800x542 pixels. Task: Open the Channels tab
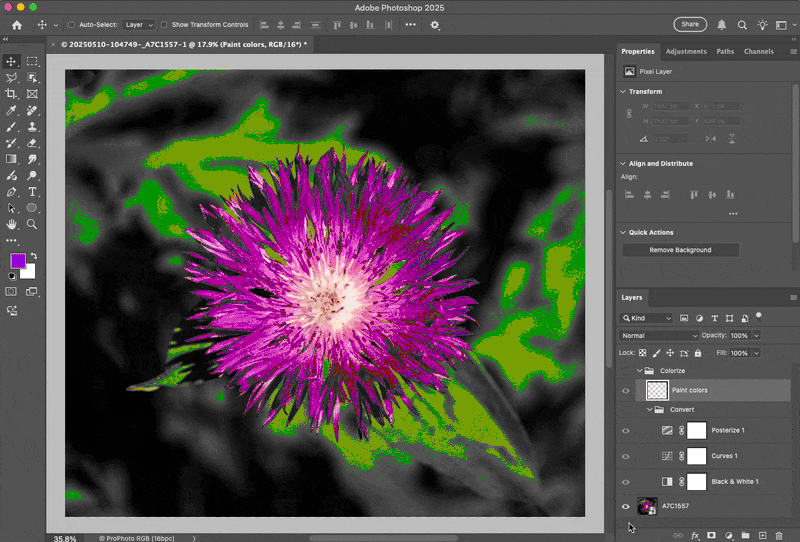click(758, 51)
